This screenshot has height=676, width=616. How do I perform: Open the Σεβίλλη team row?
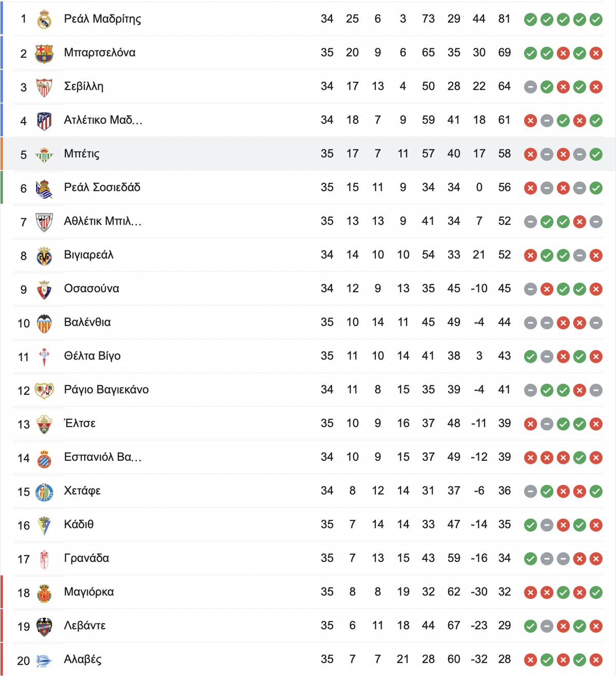(308, 86)
